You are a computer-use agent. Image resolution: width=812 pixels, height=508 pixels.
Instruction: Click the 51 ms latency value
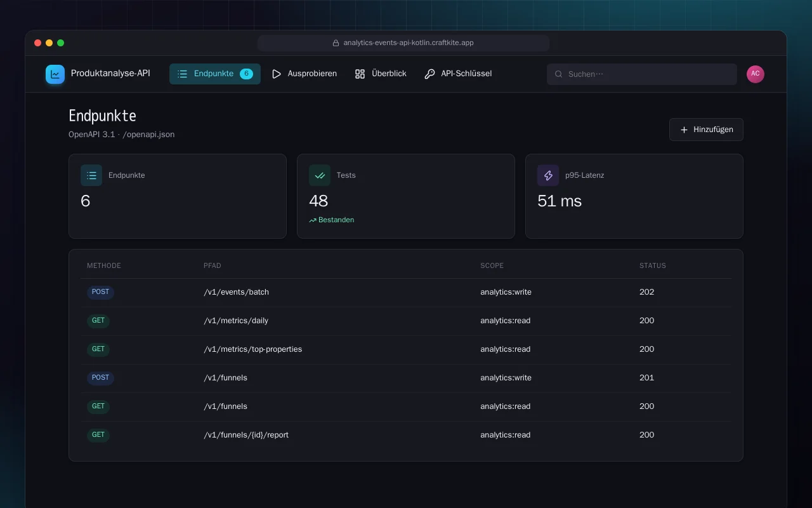coord(560,201)
